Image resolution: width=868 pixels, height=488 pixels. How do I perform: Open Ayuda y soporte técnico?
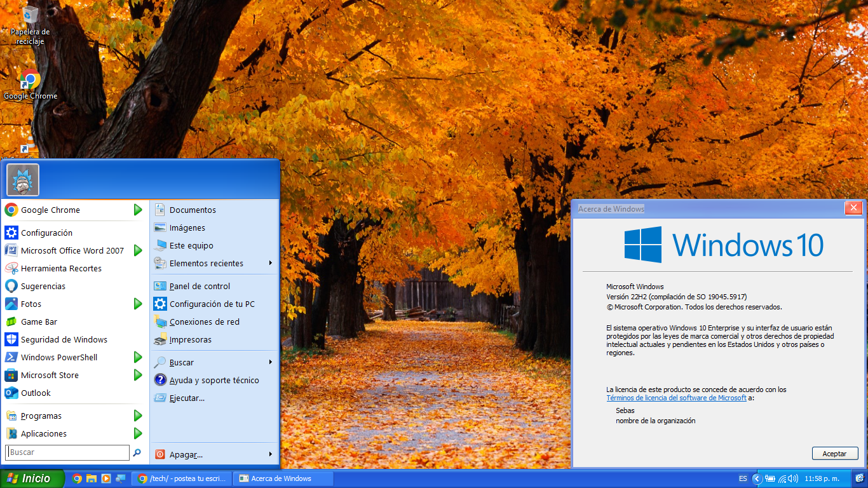click(x=214, y=380)
